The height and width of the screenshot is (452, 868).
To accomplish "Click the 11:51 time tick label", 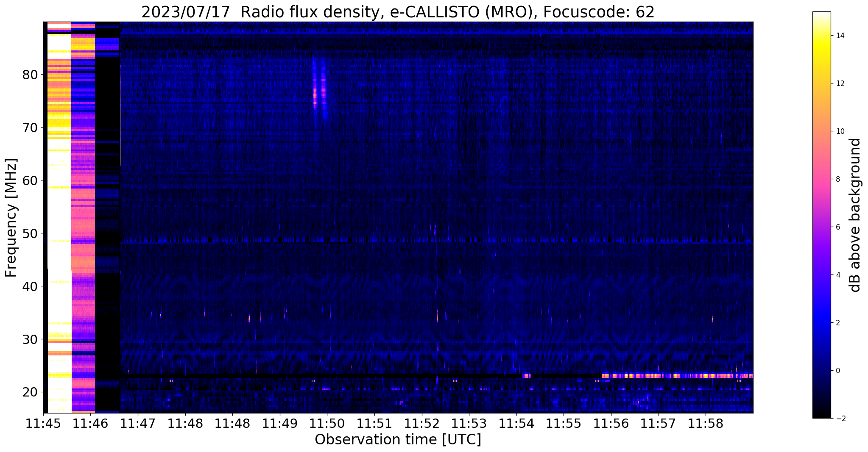I will 374,424.
